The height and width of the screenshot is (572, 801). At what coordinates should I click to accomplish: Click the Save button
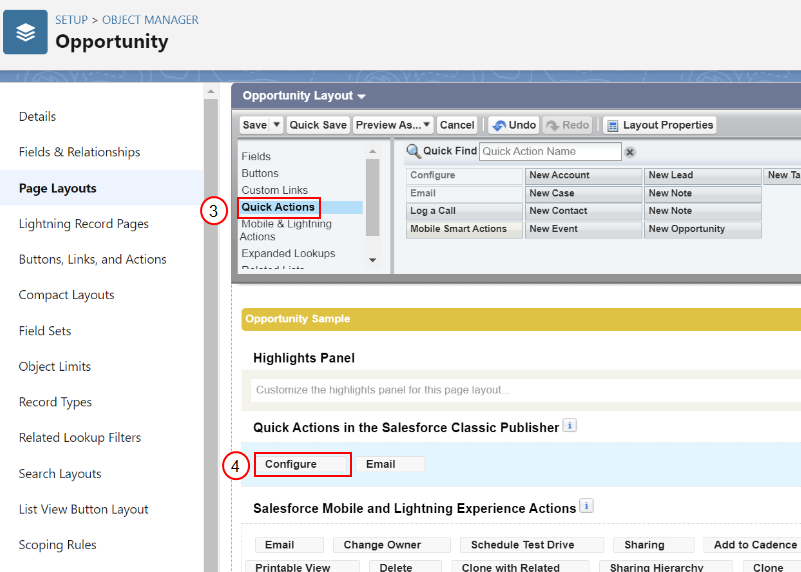(x=254, y=125)
